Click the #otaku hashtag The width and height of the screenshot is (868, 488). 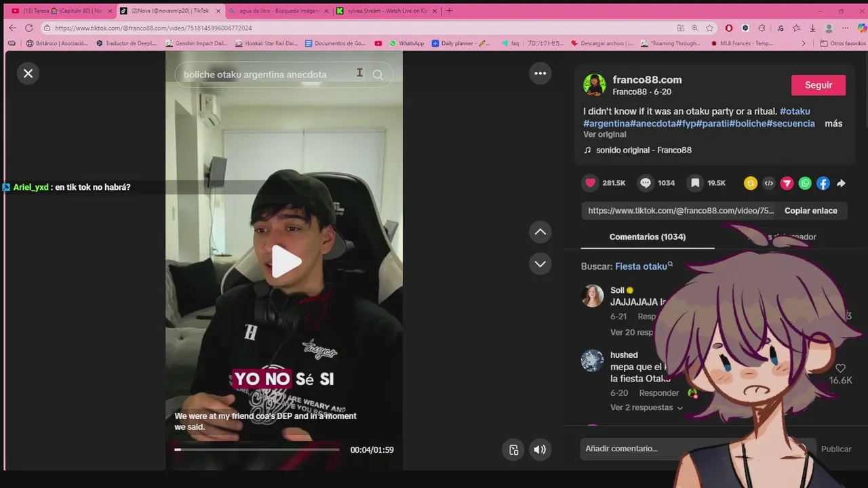795,111
